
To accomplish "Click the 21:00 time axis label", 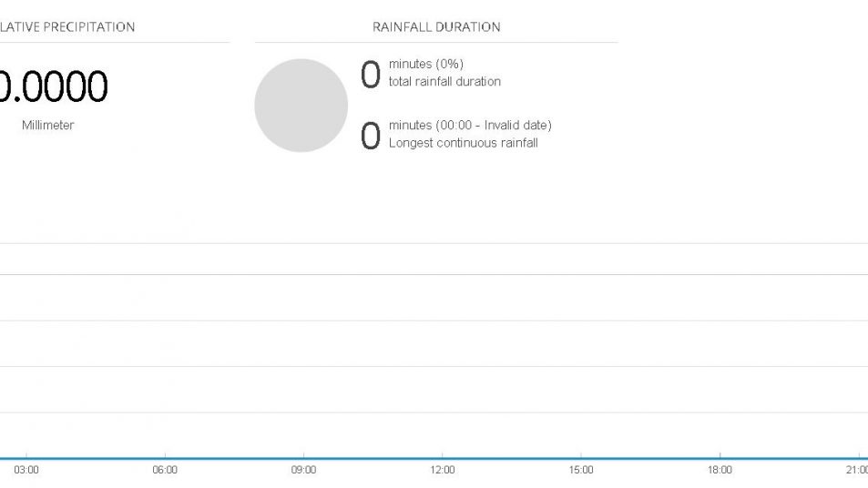I will click(x=856, y=470).
